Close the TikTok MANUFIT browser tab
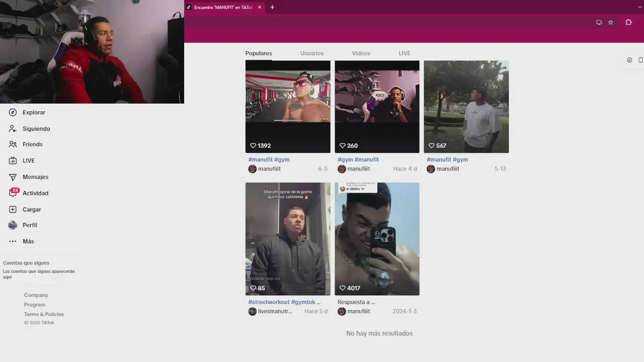This screenshot has width=644, height=362. (260, 8)
